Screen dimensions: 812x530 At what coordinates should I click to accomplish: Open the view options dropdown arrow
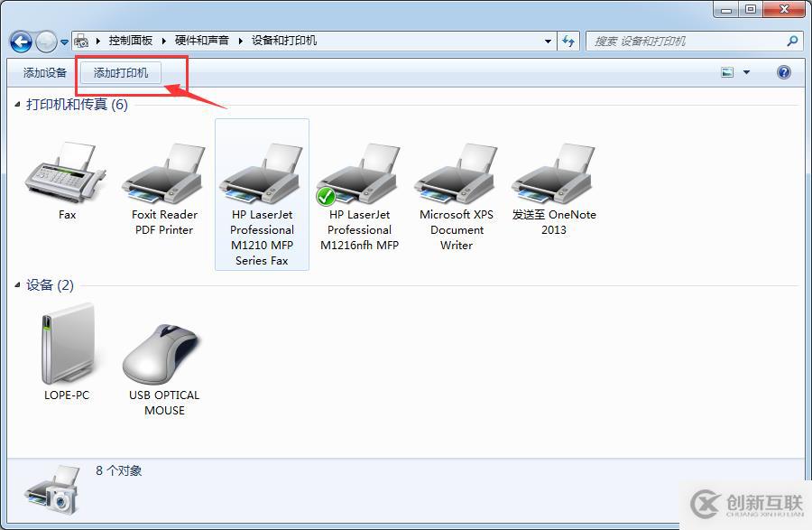747,72
